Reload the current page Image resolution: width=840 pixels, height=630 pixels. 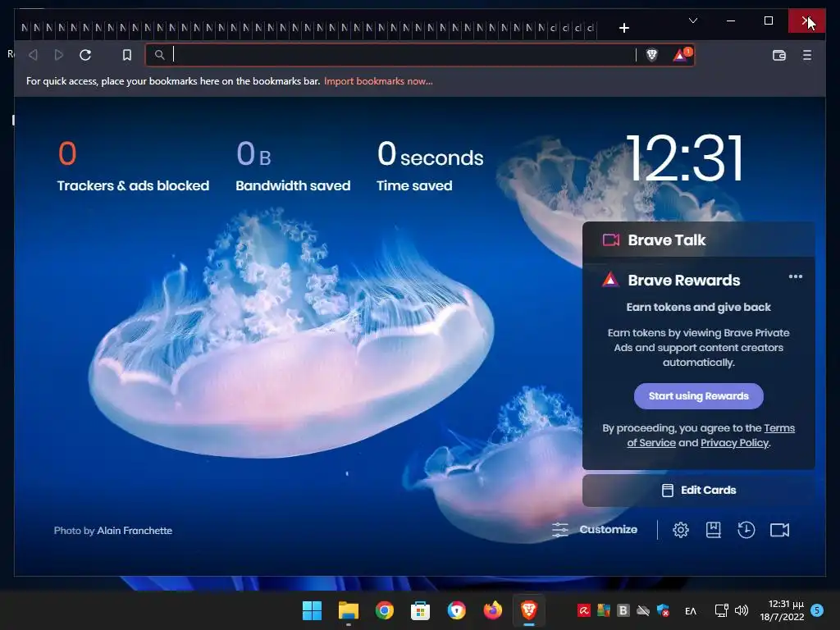coord(85,55)
